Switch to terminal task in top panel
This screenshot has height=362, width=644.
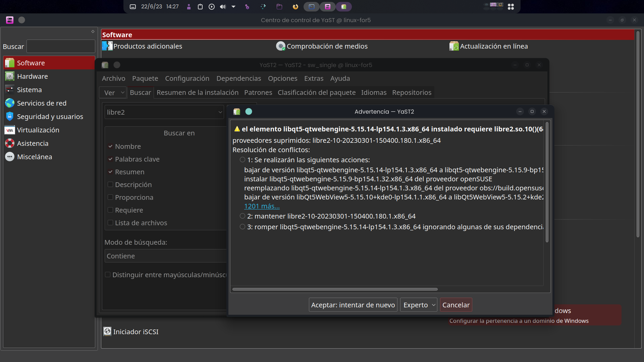(x=312, y=7)
